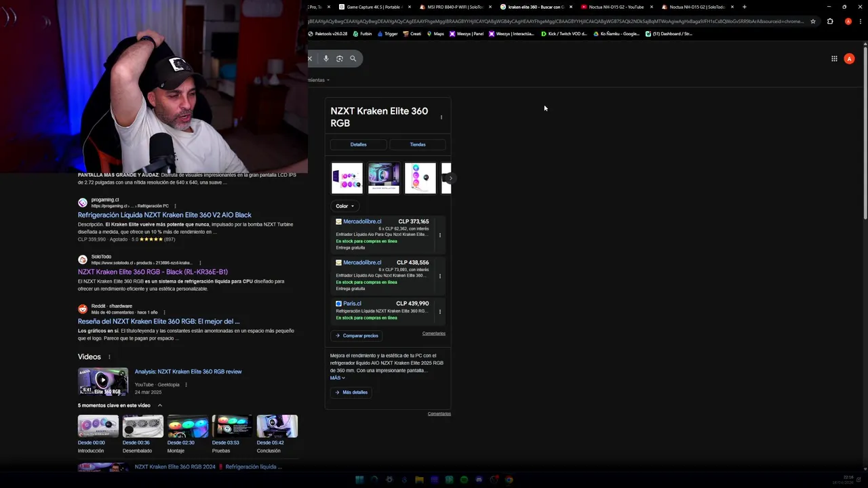Open options for Mercadolibre CLP 373,165 offer

[440, 235]
